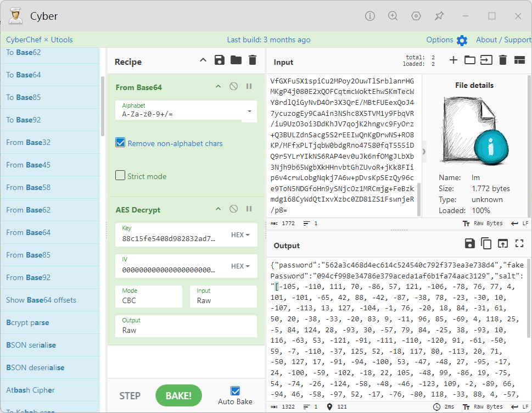This screenshot has height=413, width=532.
Task: Click the Cyber chef logo
Action: [15, 16]
